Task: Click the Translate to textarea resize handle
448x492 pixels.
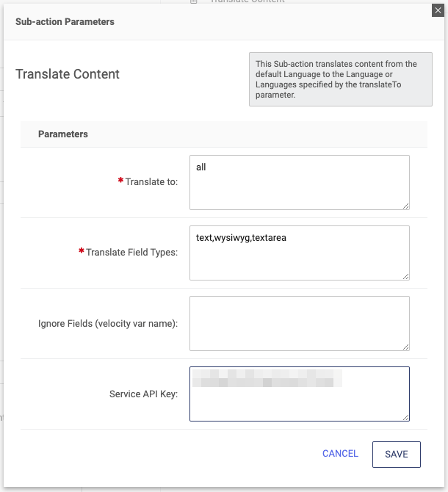Action: [x=405, y=206]
